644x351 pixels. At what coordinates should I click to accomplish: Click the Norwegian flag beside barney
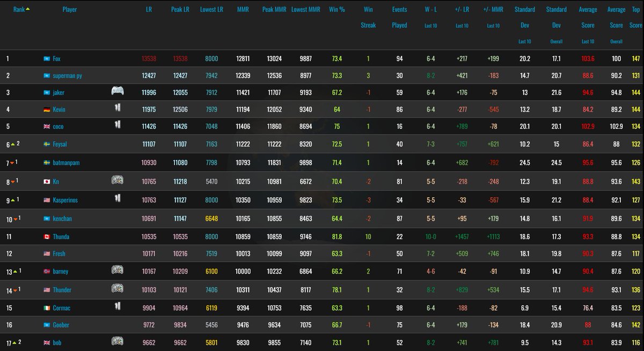47,272
